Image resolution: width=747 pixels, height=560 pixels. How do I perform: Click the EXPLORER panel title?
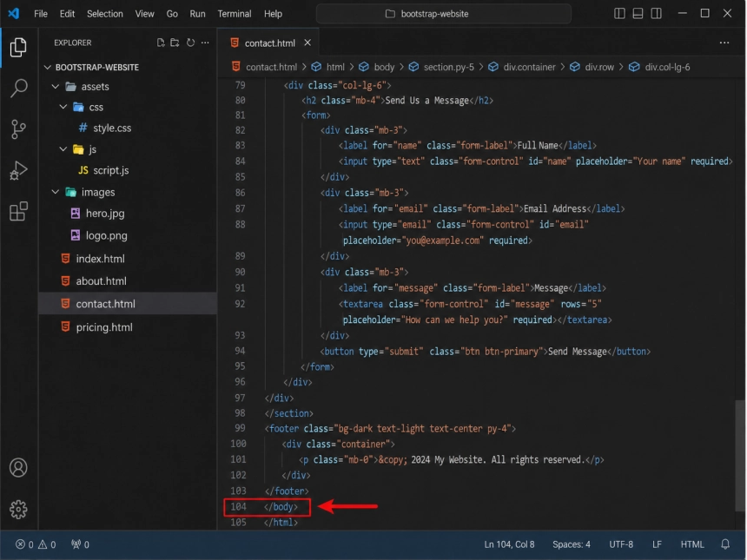72,43
